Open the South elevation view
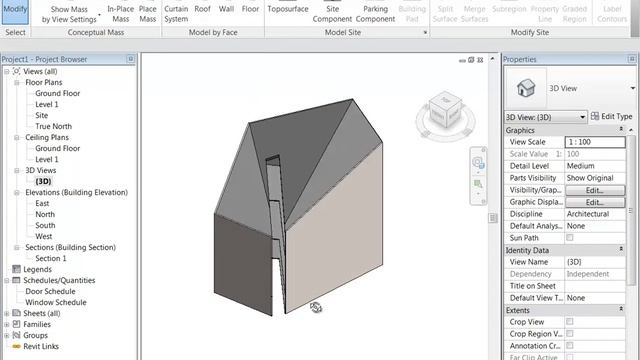 pyautogui.click(x=45, y=226)
